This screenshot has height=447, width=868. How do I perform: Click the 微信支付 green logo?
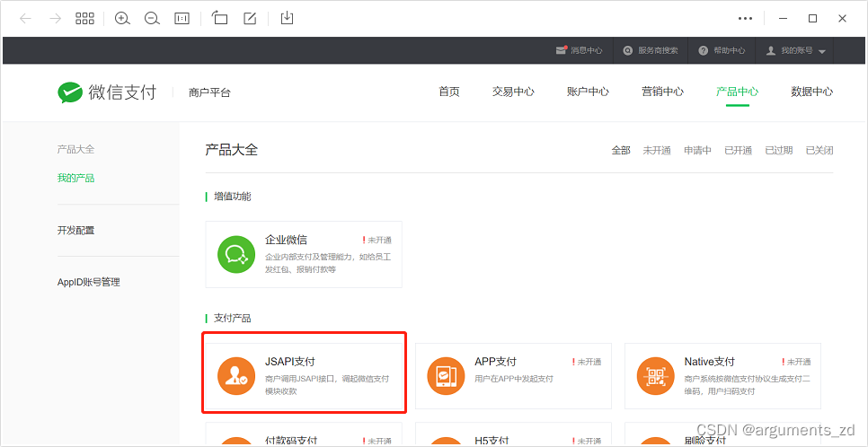[70, 92]
